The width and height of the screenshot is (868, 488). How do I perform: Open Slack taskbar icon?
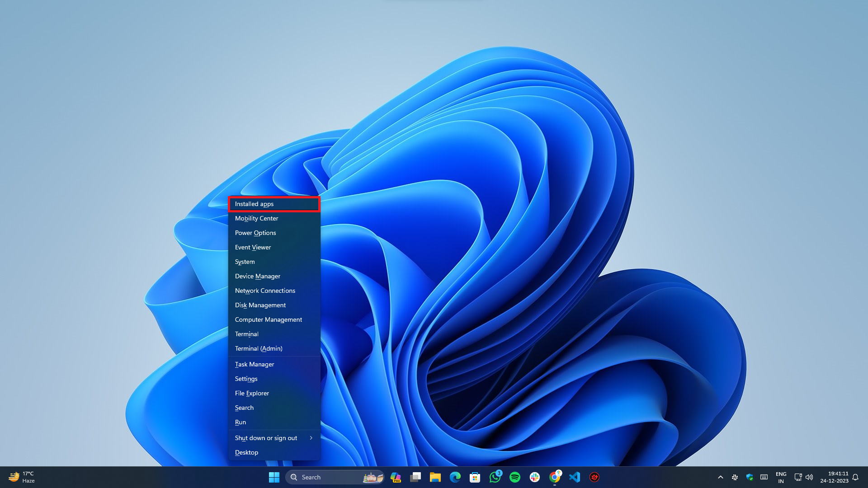(x=535, y=477)
